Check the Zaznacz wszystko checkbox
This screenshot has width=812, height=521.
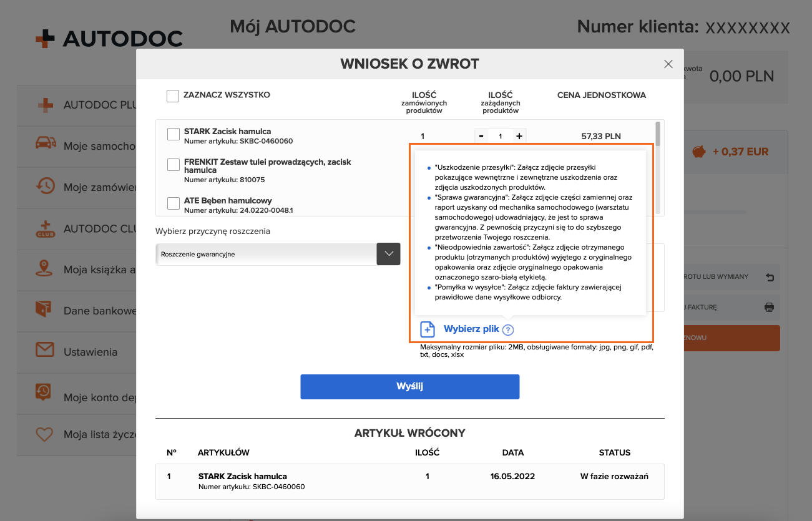[173, 96]
